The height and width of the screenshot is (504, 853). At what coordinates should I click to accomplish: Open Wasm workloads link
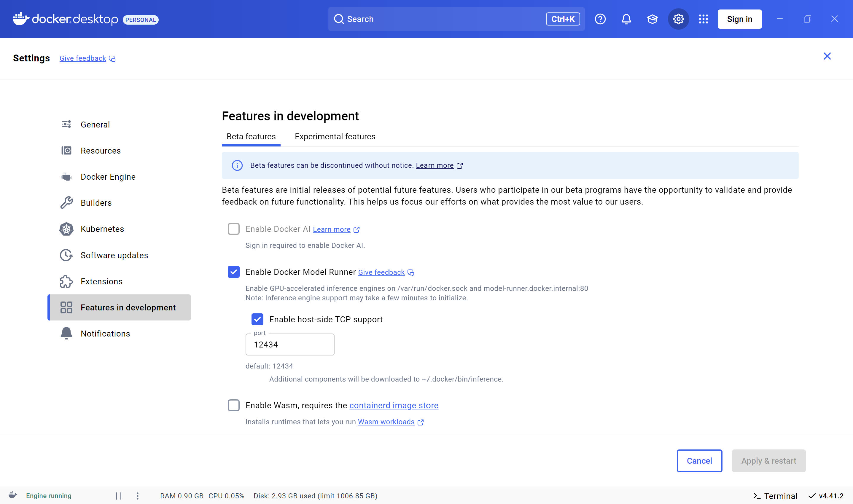pyautogui.click(x=386, y=422)
